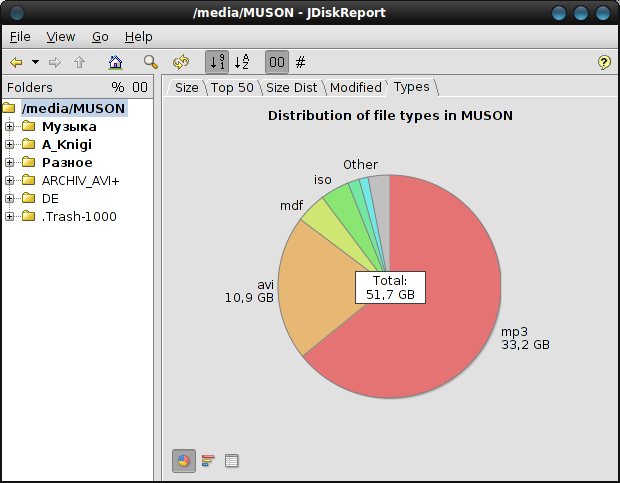Image resolution: width=620 pixels, height=483 pixels.
Task: Open the View menu
Action: pyautogui.click(x=60, y=37)
